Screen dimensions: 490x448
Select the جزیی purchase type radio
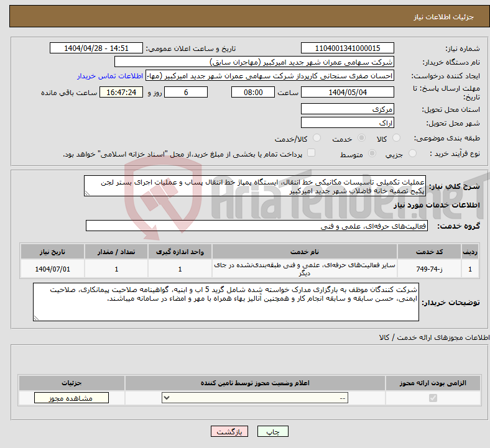[x=412, y=153]
